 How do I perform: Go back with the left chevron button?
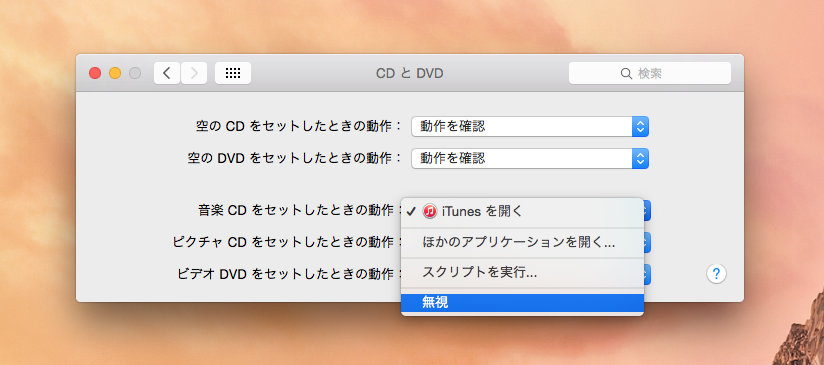tap(167, 73)
